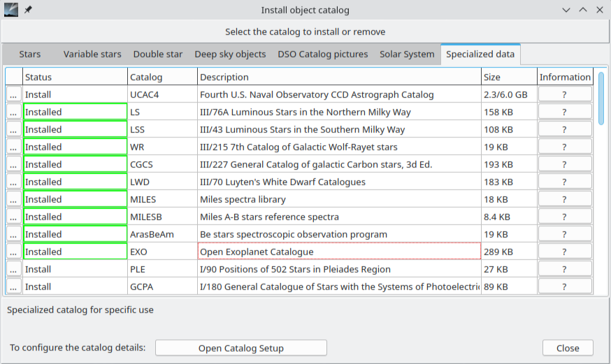Open information '?' for PLE catalog
The width and height of the screenshot is (611, 364).
coord(565,270)
